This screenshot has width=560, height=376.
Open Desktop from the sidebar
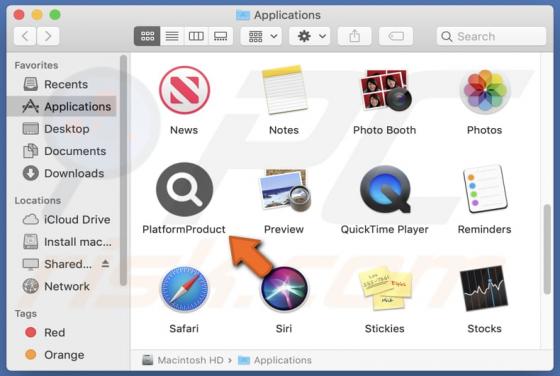pyautogui.click(x=61, y=129)
